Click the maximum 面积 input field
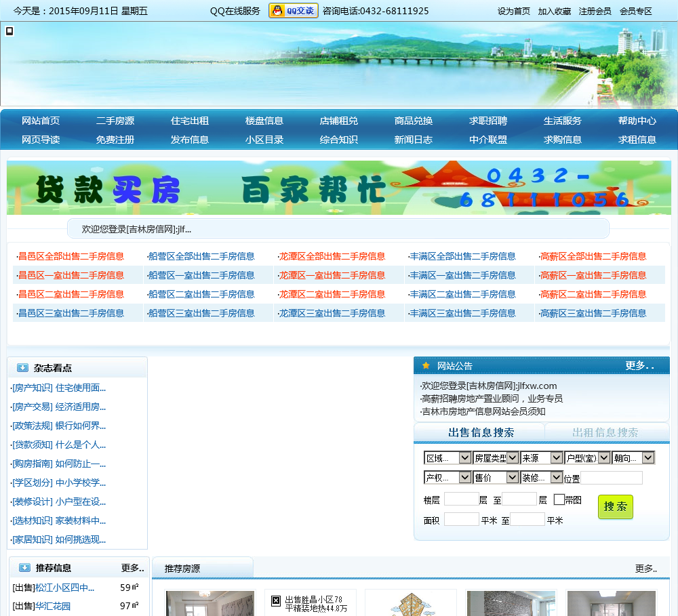Screen dimensions: 678x616 (x=527, y=519)
